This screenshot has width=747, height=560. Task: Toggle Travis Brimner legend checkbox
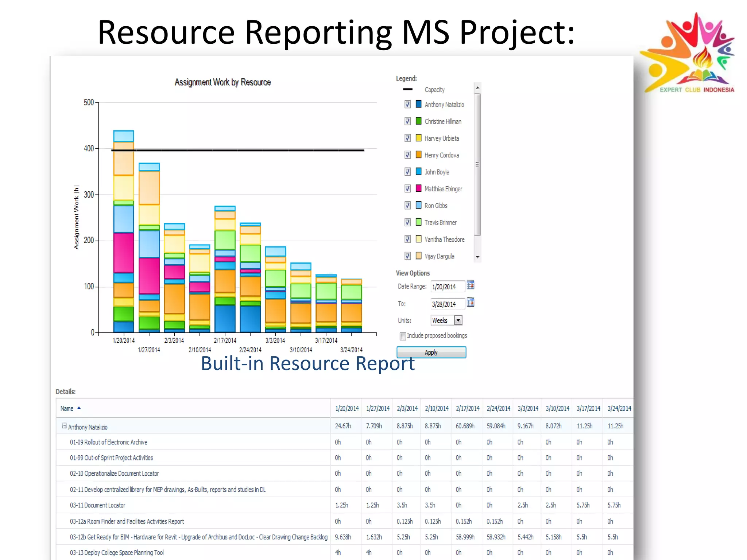[x=407, y=222]
